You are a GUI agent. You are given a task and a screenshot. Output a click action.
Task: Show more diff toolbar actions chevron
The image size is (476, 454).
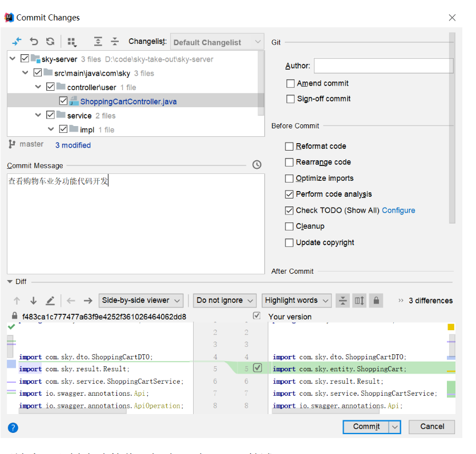(401, 301)
